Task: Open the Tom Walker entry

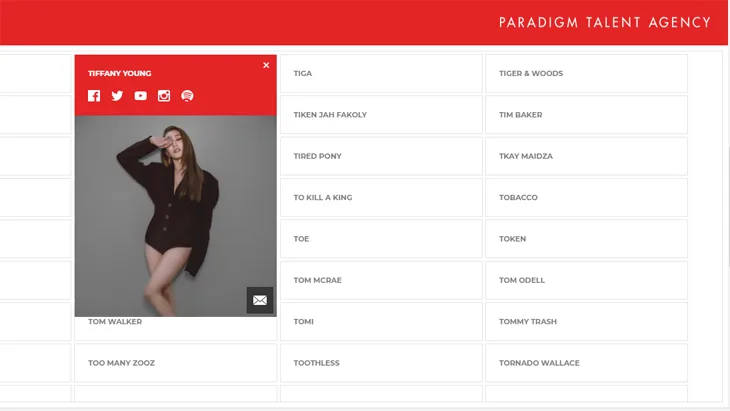Action: tap(176, 329)
